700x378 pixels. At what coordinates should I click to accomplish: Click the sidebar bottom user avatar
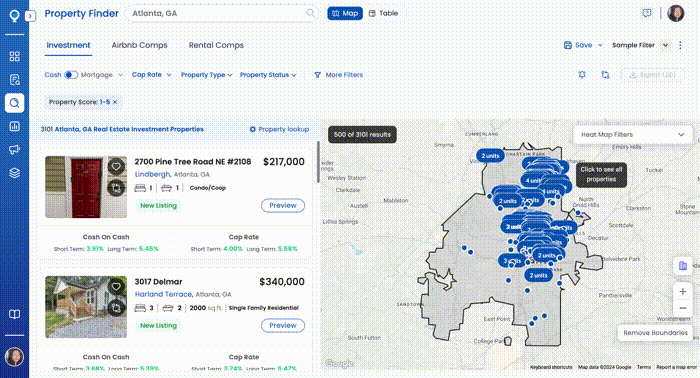(14, 357)
